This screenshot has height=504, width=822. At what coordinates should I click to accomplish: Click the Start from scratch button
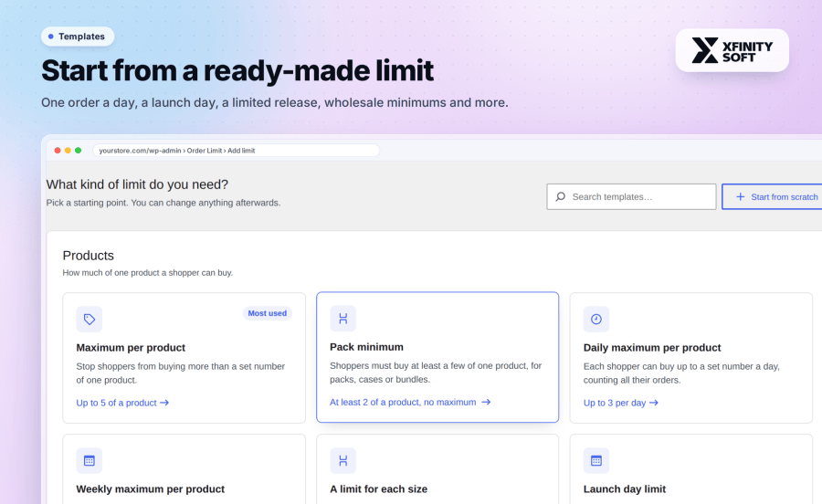(772, 196)
